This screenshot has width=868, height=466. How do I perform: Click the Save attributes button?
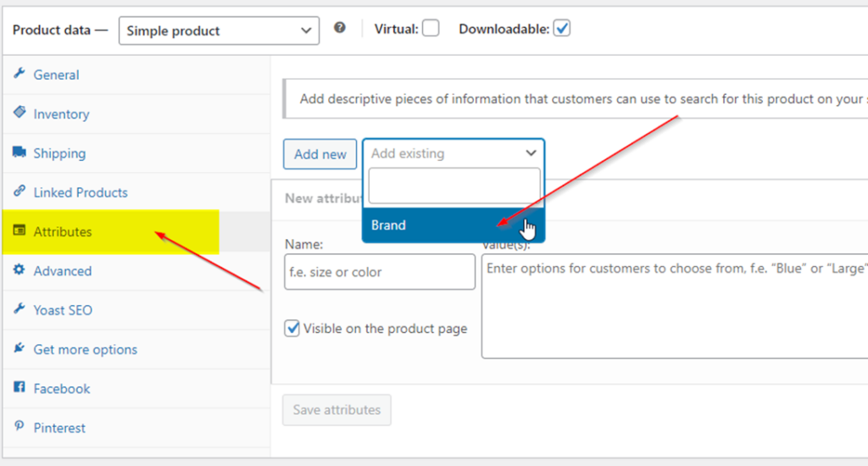point(337,410)
